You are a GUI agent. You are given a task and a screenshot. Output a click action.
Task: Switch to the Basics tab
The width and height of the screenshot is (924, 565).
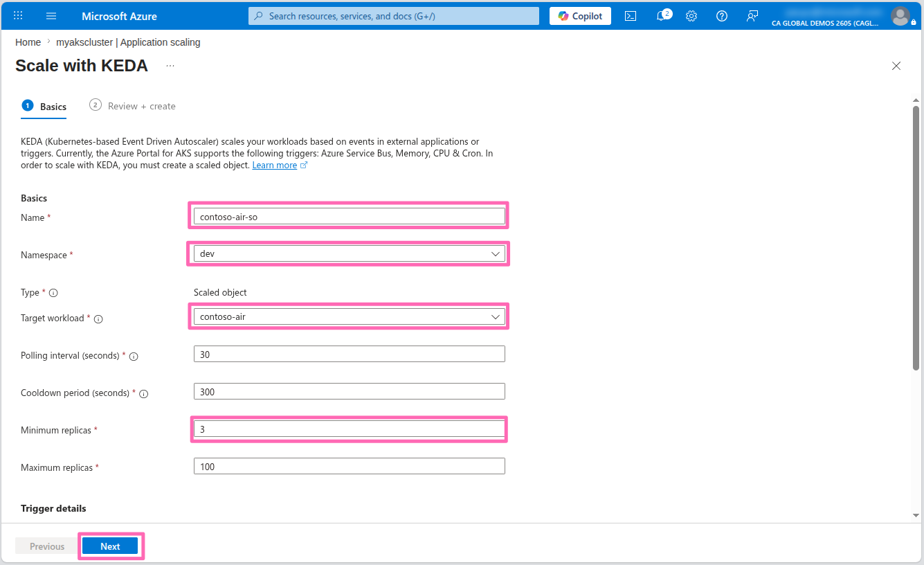[44, 107]
